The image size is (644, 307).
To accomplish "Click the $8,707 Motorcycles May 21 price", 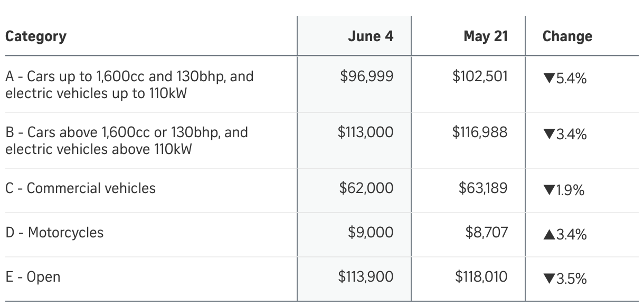I will [x=486, y=233].
